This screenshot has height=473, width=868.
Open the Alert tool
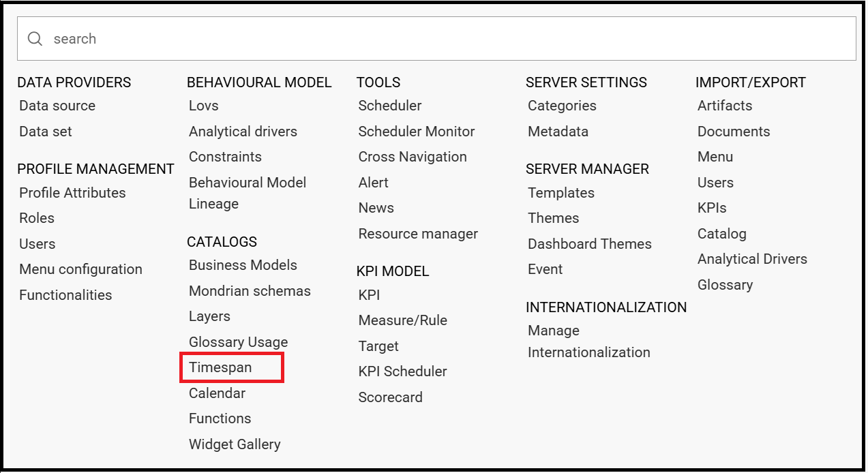coord(374,183)
